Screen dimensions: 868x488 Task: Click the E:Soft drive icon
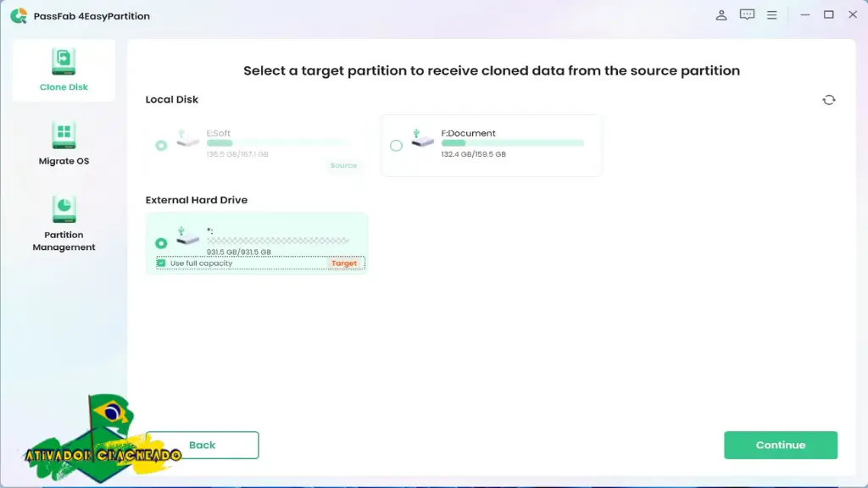click(x=187, y=138)
